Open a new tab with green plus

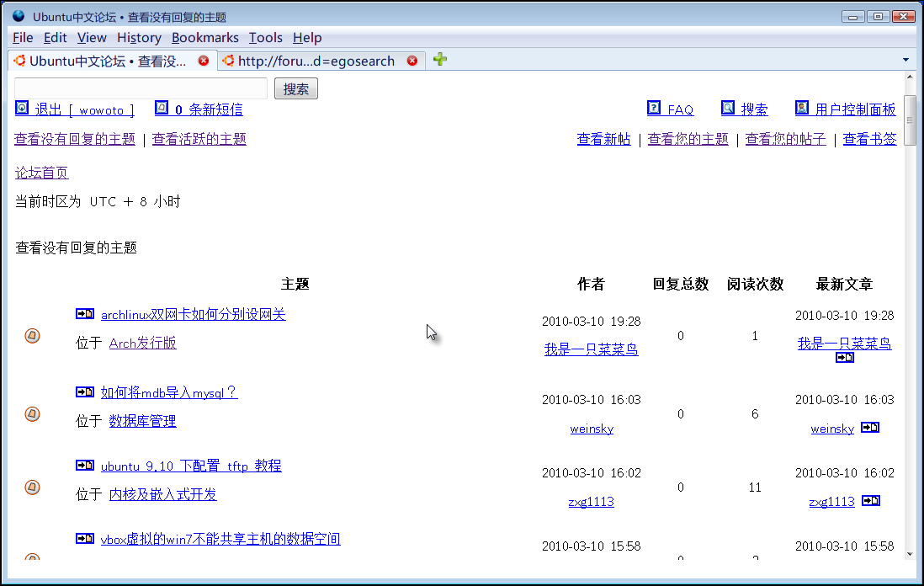click(439, 60)
